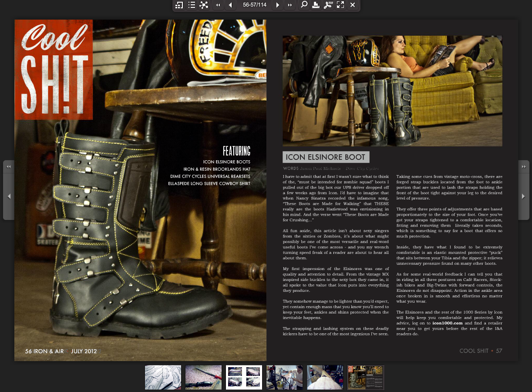Click the '56 IRON & AIR JULY 2012' footer
This screenshot has height=392, width=532.
pyautogui.click(x=61, y=351)
